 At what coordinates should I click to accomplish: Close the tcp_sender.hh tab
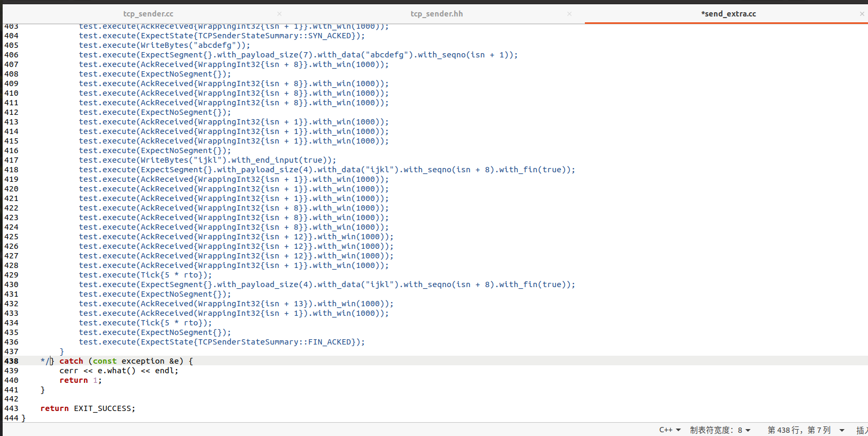(569, 14)
